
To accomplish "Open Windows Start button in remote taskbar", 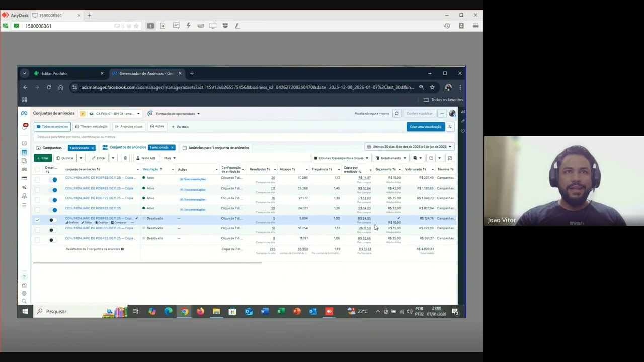I will (25, 311).
